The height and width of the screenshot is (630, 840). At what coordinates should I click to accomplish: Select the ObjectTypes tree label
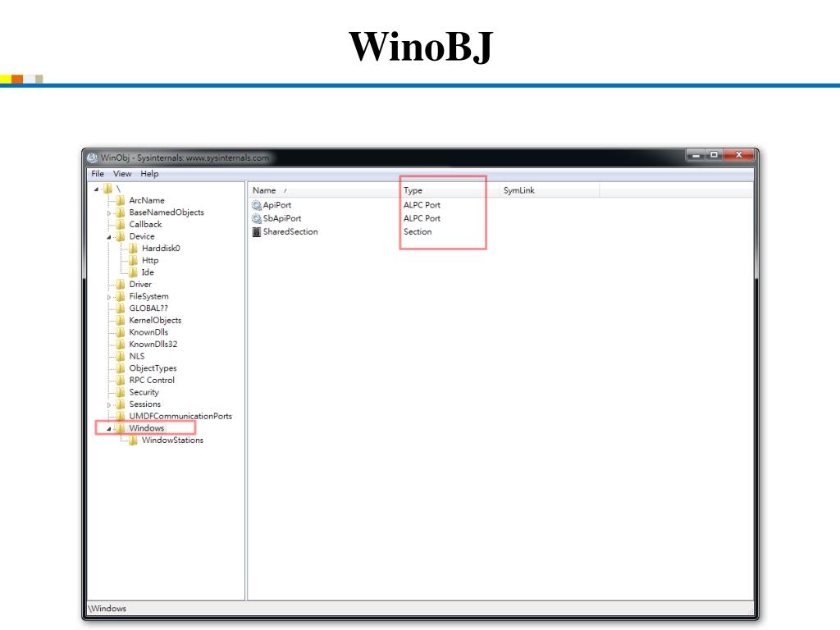coord(153,368)
